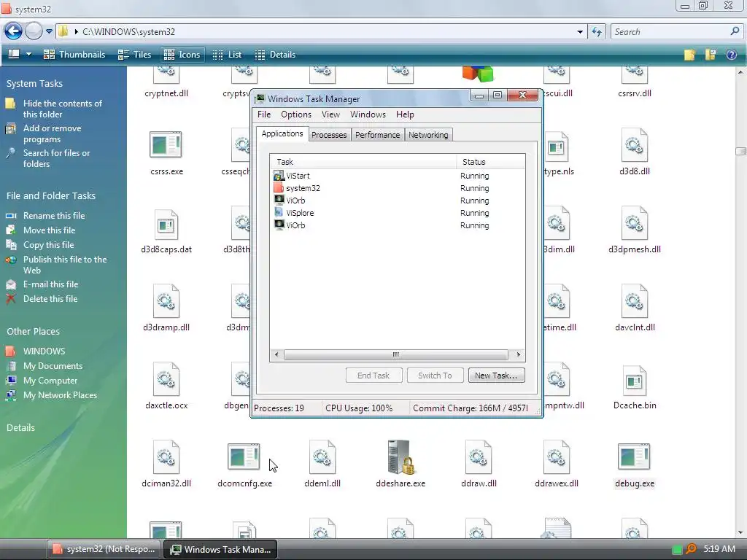Viewport: 747px width, 560px height.
Task: Sort by the Status column header
Action: coord(491,162)
